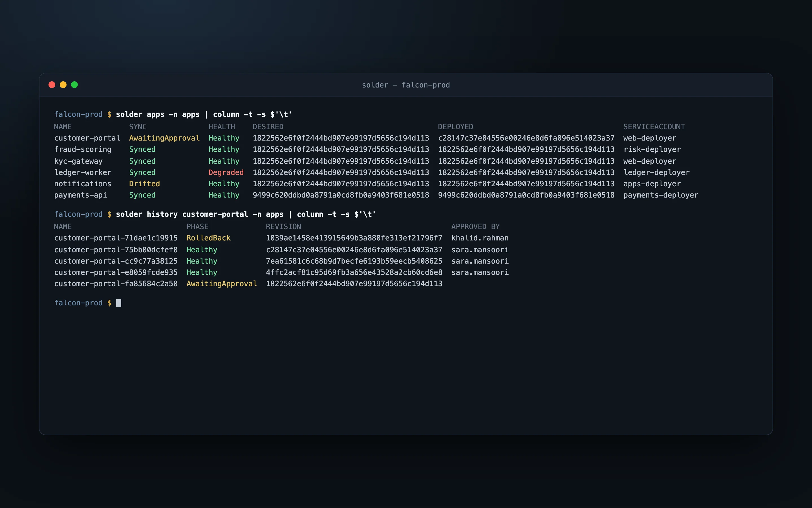The image size is (812, 508).
Task: Click the 'RolledBack' phase value
Action: (208, 238)
